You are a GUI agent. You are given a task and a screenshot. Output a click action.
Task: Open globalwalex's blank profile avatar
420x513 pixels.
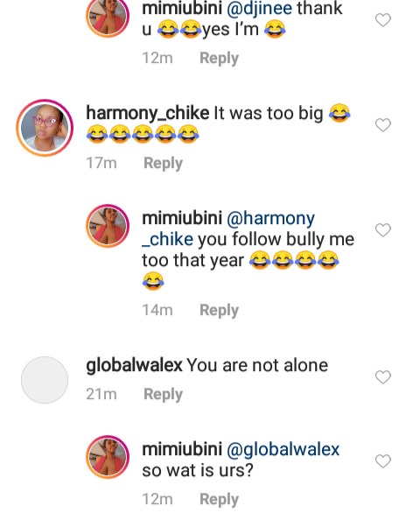click(x=45, y=380)
